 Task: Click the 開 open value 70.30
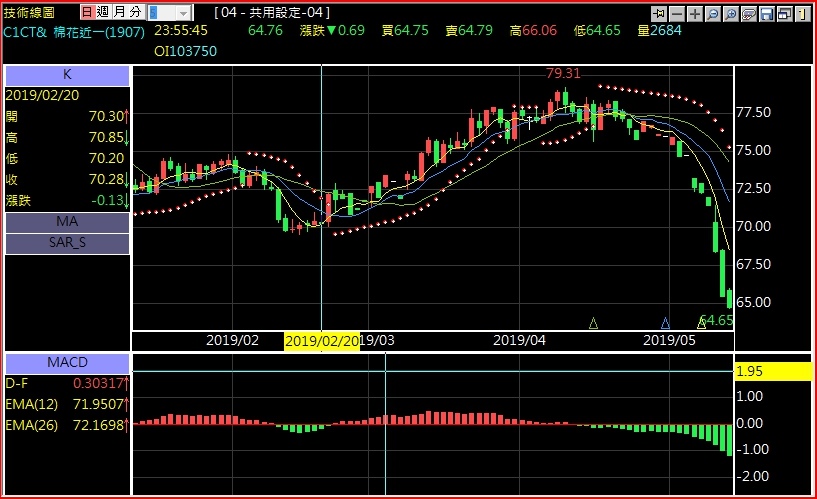coord(106,116)
